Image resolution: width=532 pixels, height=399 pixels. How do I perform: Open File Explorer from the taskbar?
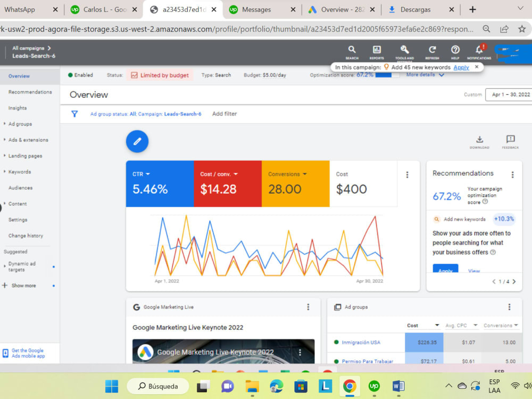point(252,386)
